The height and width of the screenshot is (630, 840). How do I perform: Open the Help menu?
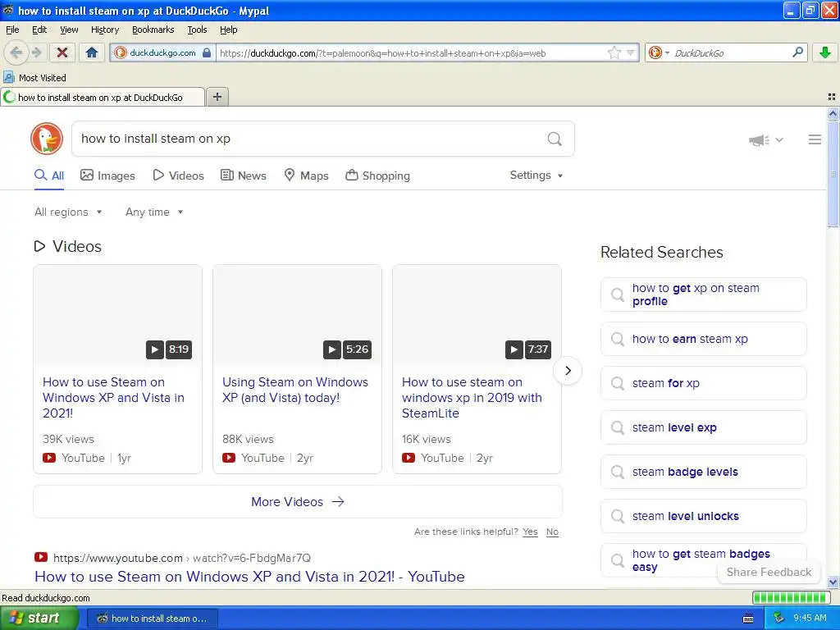pyautogui.click(x=228, y=30)
